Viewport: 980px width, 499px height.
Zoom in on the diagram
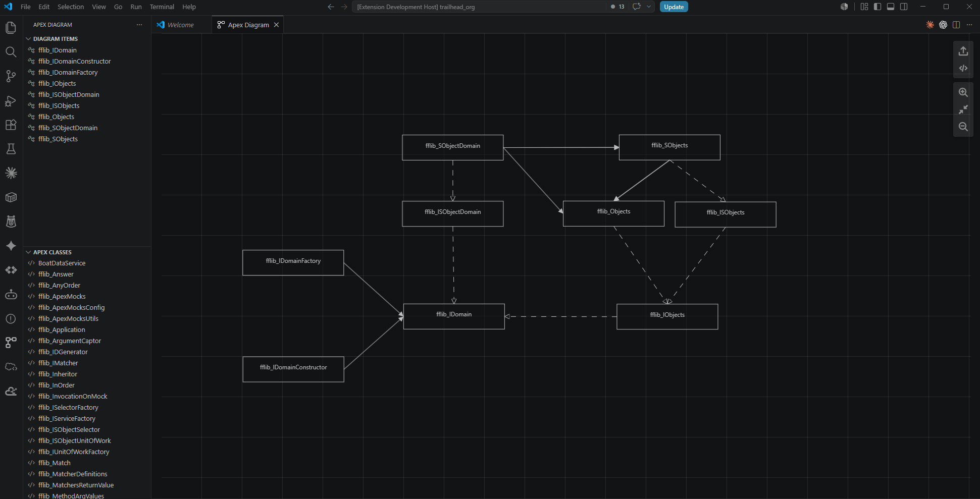tap(963, 92)
